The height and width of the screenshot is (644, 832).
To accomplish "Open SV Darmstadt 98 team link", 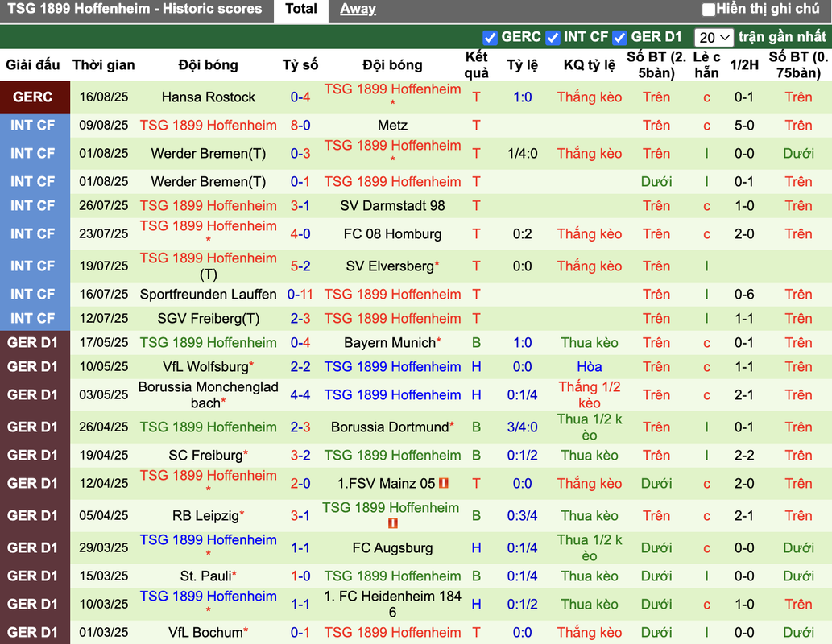I will coord(393,206).
